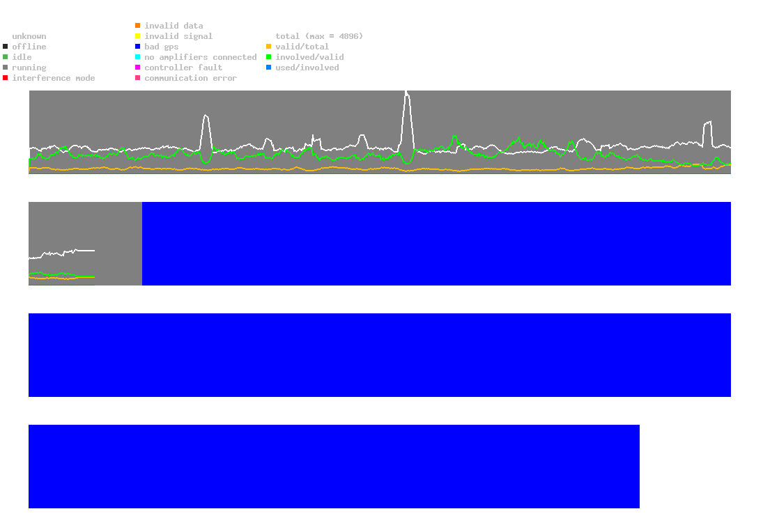
Task: Click the green involved/valid line swatch
Action: (x=269, y=57)
